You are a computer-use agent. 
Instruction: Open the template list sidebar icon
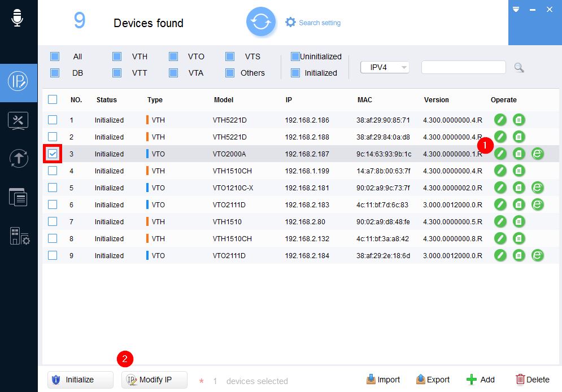[18, 197]
